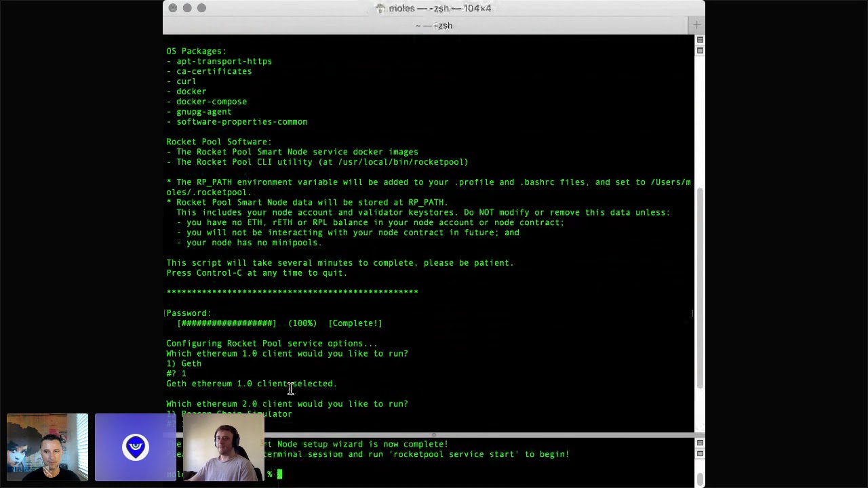
Task: Click 'Smart Node service docker images' line
Action: [x=292, y=152]
